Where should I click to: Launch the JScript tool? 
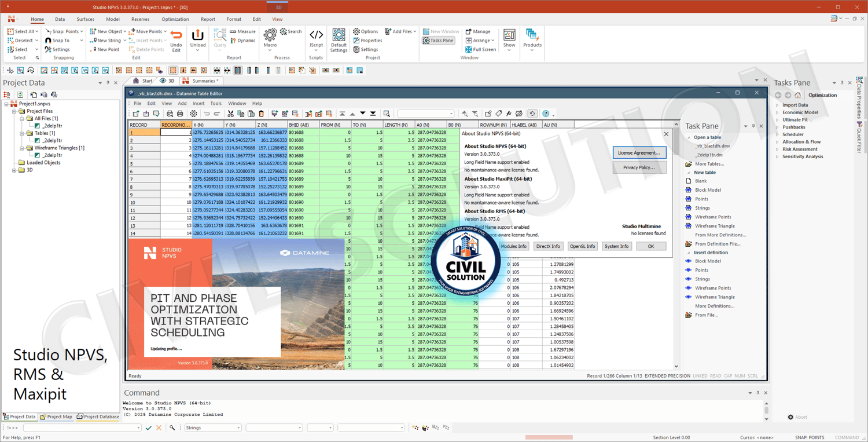click(316, 39)
